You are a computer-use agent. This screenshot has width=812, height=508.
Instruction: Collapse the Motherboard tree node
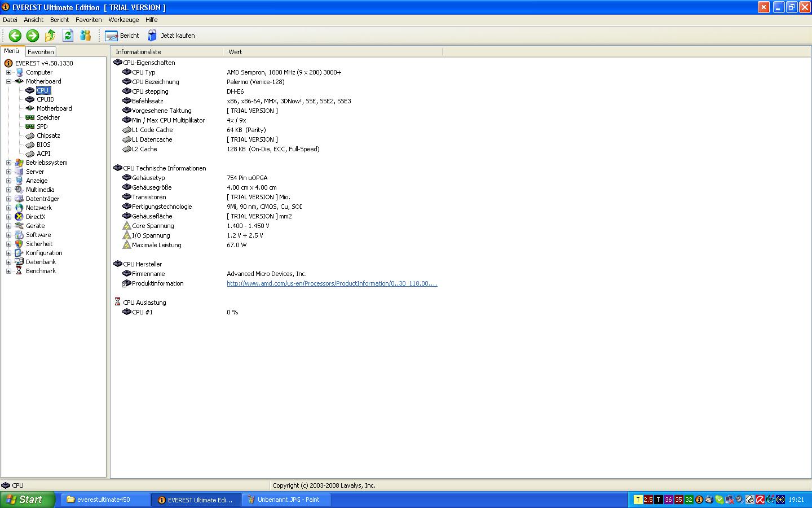coord(8,81)
